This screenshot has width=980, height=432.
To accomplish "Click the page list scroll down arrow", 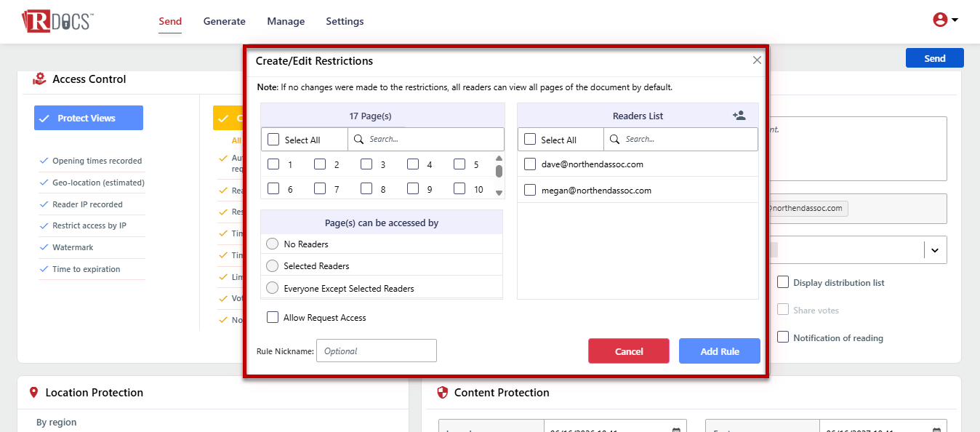I will [499, 193].
